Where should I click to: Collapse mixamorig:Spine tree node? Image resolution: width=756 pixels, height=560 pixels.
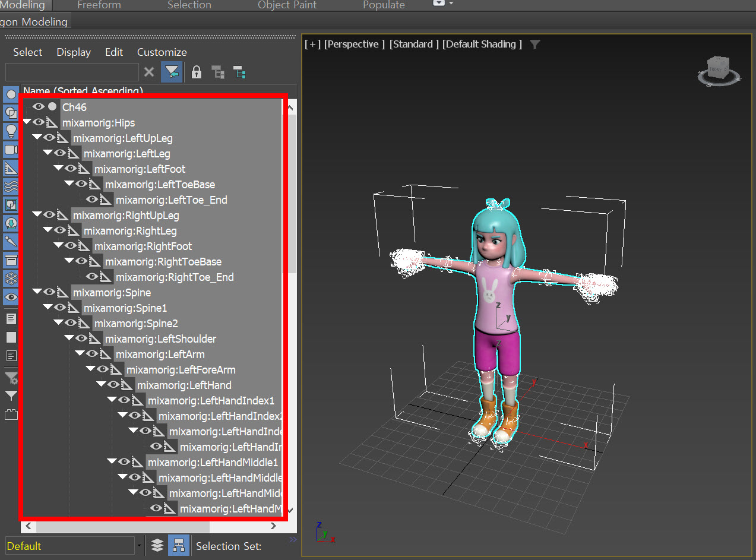click(x=37, y=292)
